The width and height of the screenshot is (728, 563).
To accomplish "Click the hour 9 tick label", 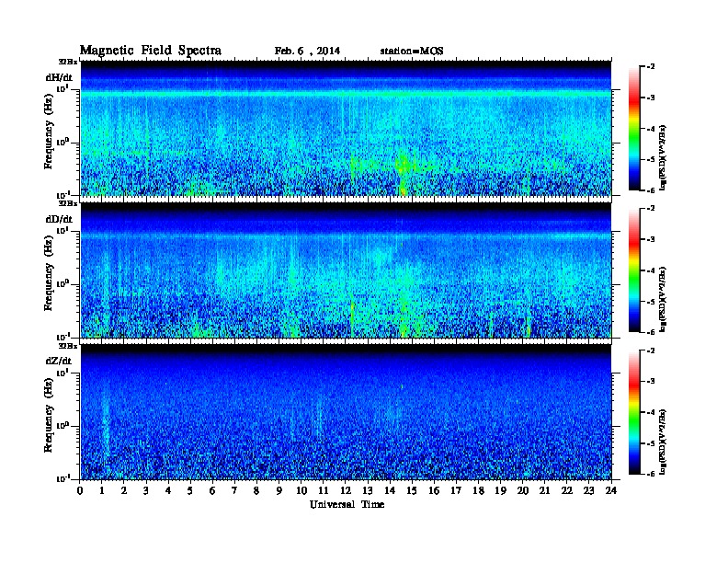I will point(279,490).
